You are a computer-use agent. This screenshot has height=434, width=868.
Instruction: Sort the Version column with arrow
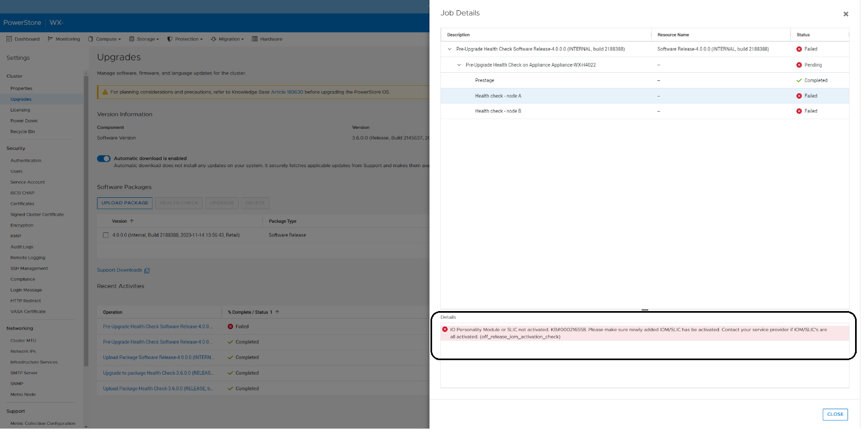coord(131,221)
